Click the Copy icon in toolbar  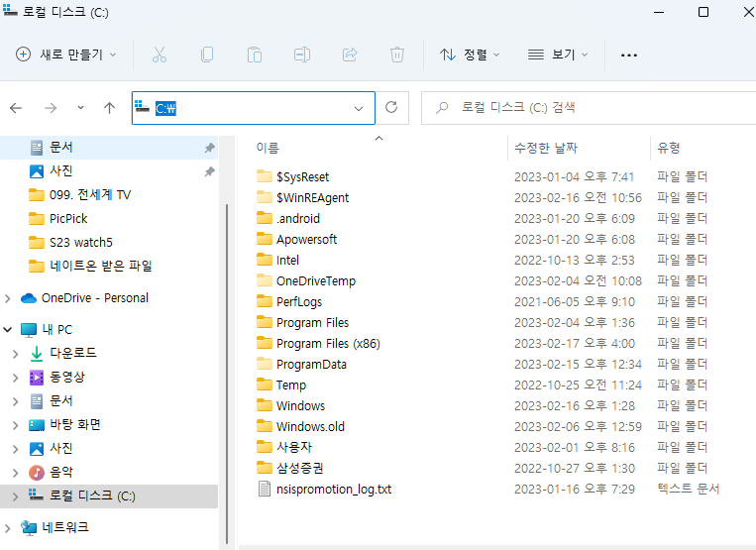[207, 55]
